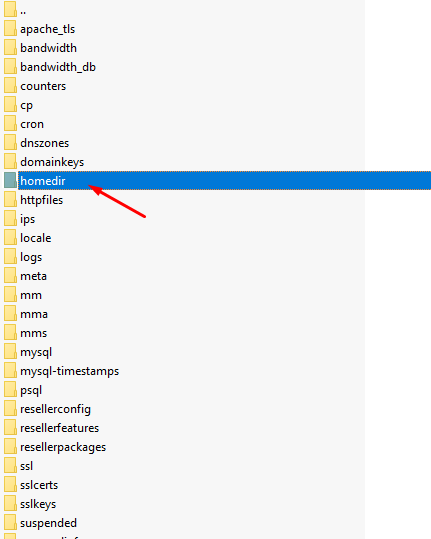Select the mysql folder
The height and width of the screenshot is (539, 431).
(36, 352)
